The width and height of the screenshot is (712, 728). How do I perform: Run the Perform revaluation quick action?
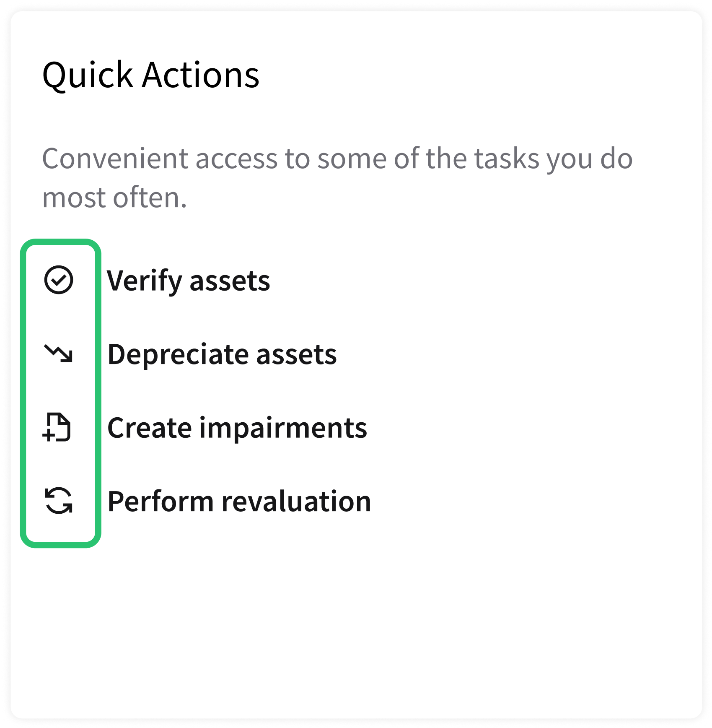point(239,501)
